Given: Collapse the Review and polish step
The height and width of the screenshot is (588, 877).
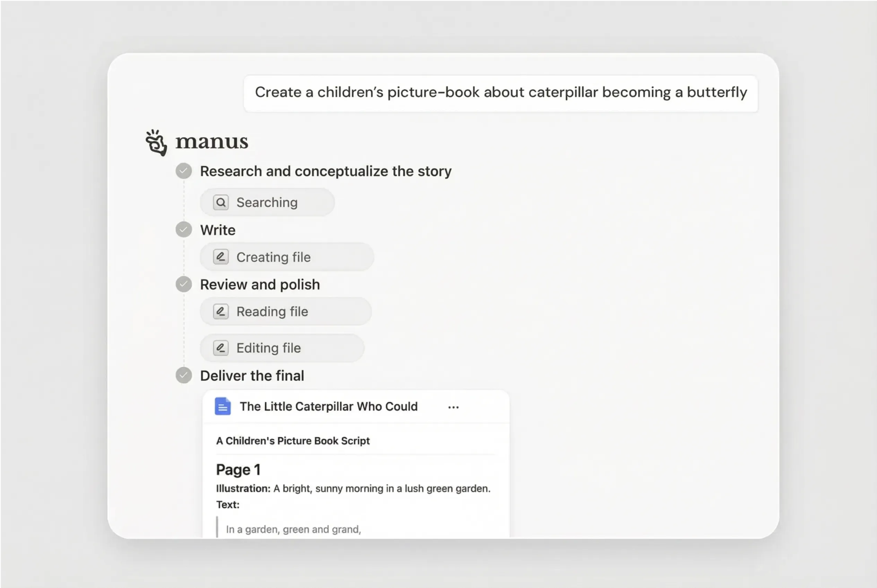Looking at the screenshot, I should point(260,285).
